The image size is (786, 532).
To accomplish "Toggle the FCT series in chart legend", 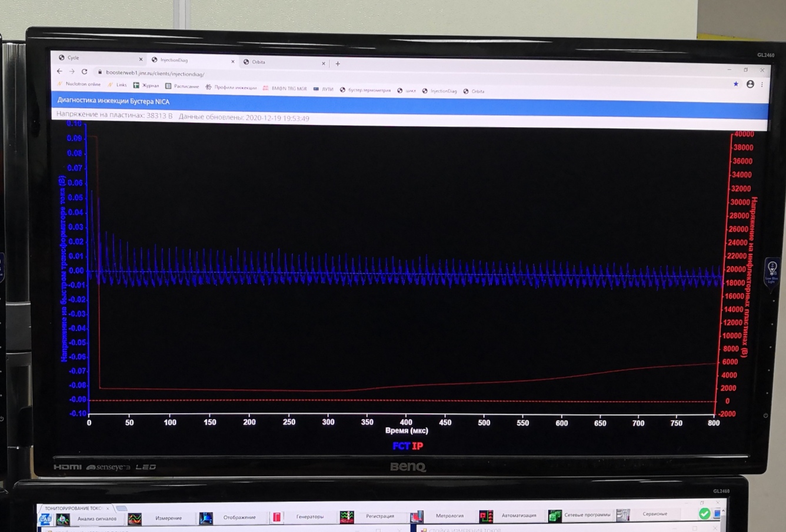I will [401, 446].
